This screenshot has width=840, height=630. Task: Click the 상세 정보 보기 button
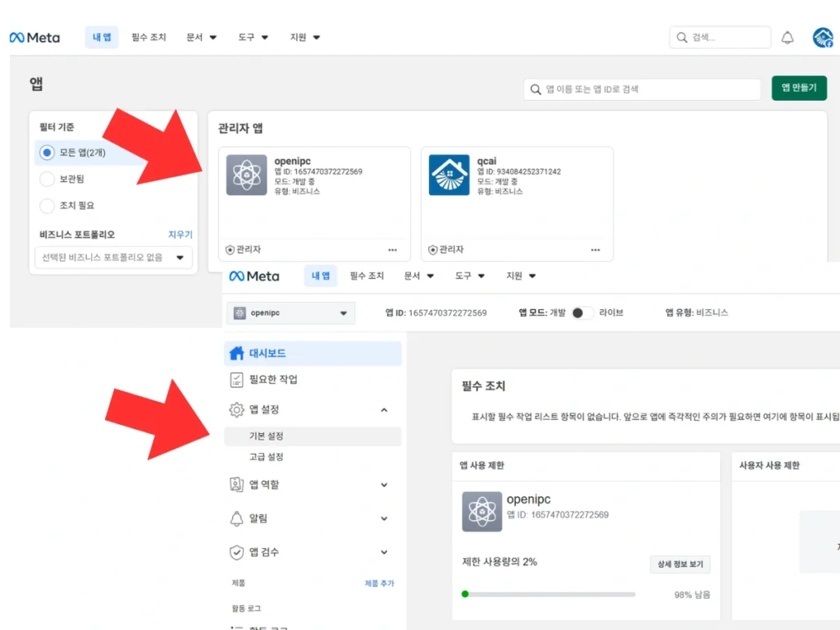point(680,564)
